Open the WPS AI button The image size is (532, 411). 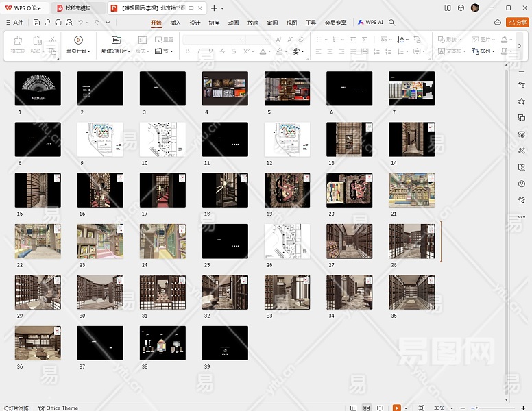[370, 23]
